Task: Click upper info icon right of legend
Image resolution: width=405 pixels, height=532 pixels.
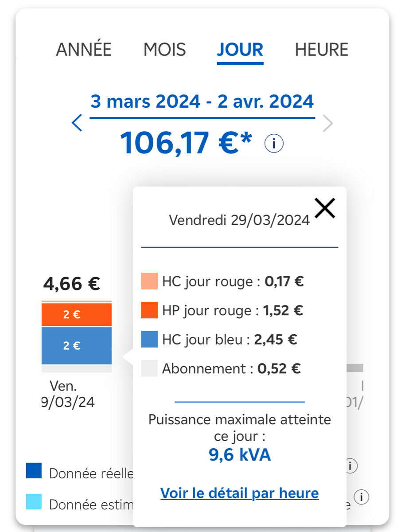Action: click(x=350, y=466)
